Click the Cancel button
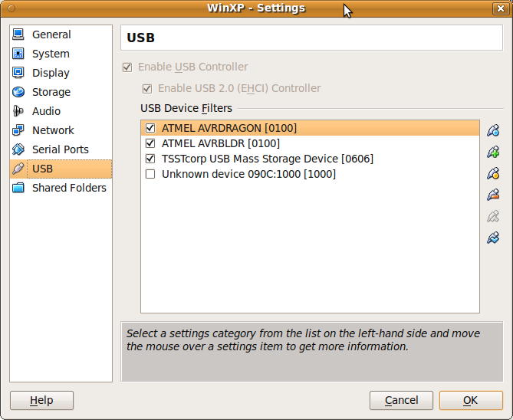 402,400
